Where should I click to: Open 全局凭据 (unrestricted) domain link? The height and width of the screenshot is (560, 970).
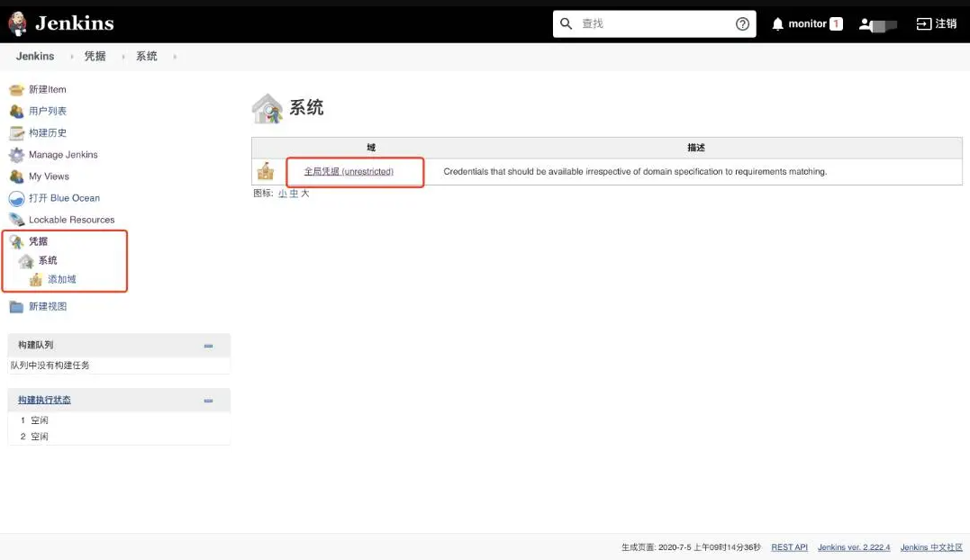[x=349, y=171]
